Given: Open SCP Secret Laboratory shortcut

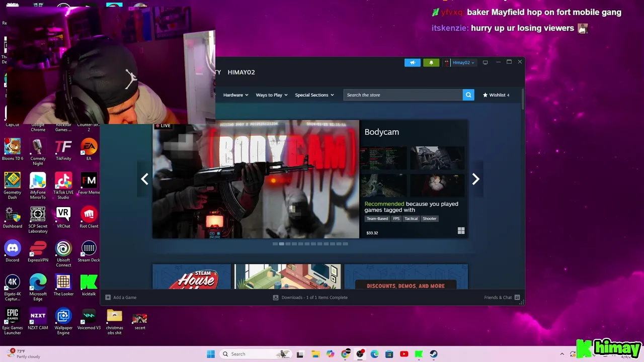Looking at the screenshot, I should [x=38, y=220].
